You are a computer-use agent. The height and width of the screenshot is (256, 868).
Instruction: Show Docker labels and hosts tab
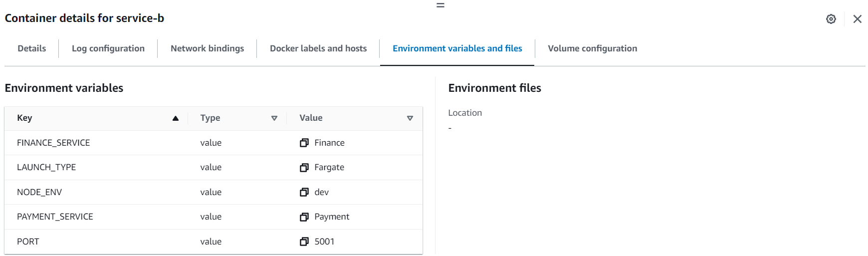pos(318,48)
